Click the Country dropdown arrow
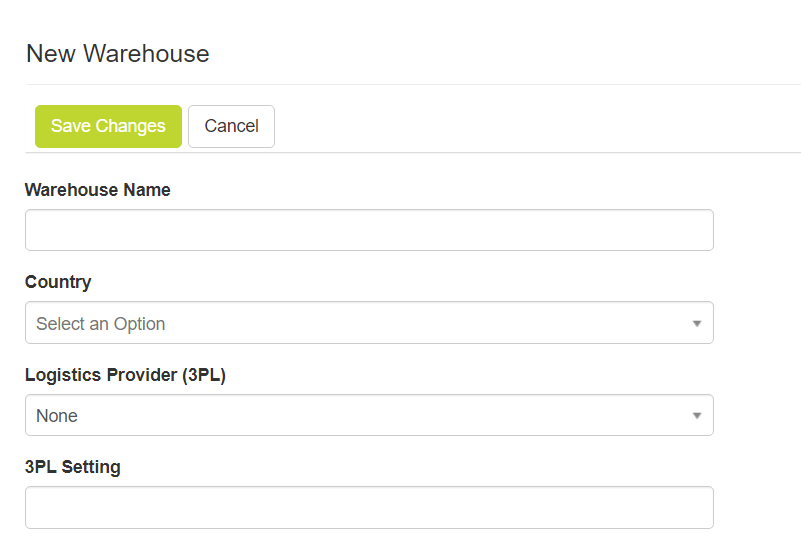Image resolution: width=801 pixels, height=541 pixels. click(x=697, y=324)
